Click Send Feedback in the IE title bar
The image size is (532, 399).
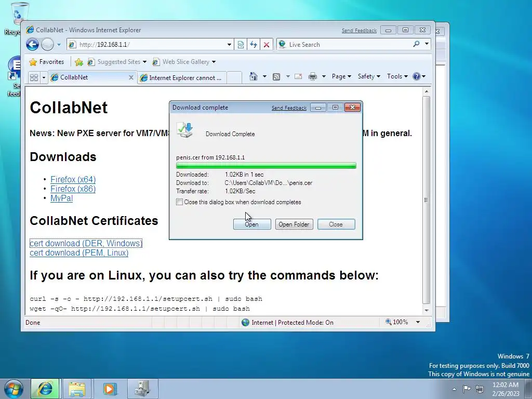[359, 31]
